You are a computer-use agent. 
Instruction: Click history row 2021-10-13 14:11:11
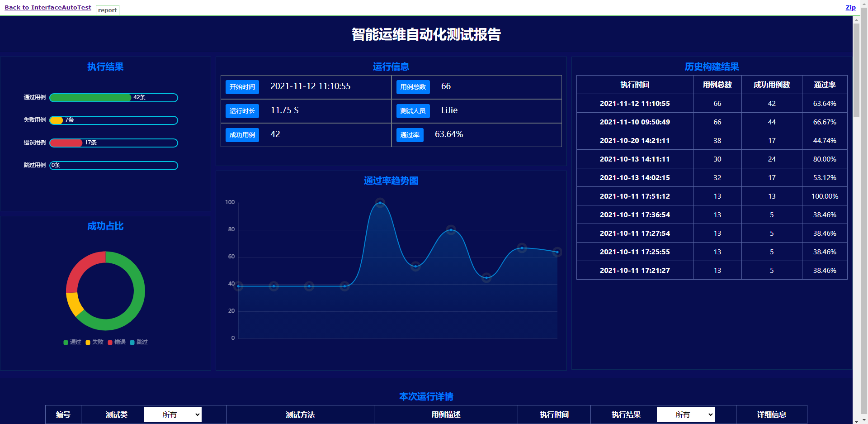tap(712, 159)
